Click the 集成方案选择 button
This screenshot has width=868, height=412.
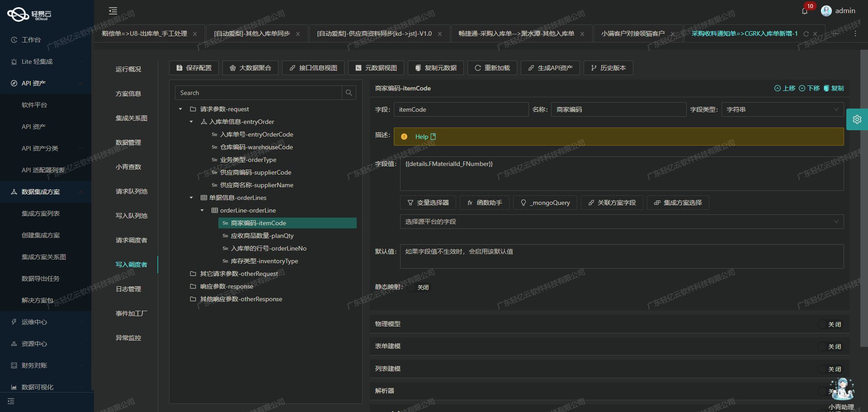point(678,203)
